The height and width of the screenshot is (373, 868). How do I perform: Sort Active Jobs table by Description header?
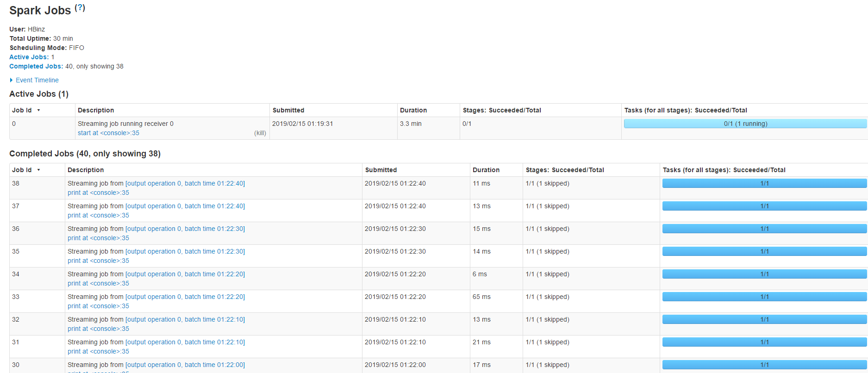(x=96, y=110)
